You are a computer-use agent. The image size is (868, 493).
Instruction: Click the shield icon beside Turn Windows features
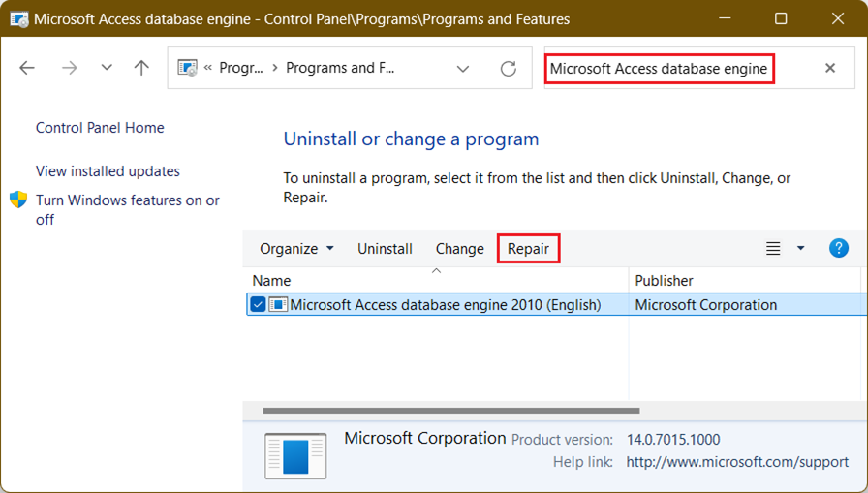point(18,200)
